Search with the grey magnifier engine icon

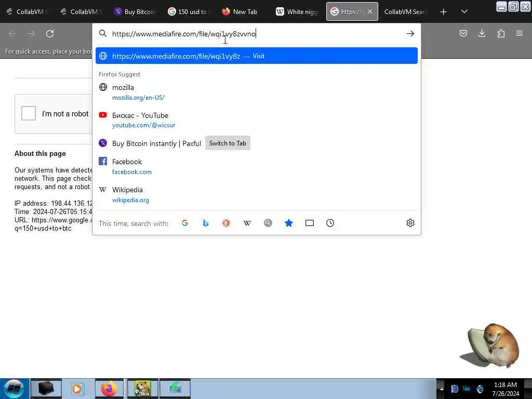268,223
